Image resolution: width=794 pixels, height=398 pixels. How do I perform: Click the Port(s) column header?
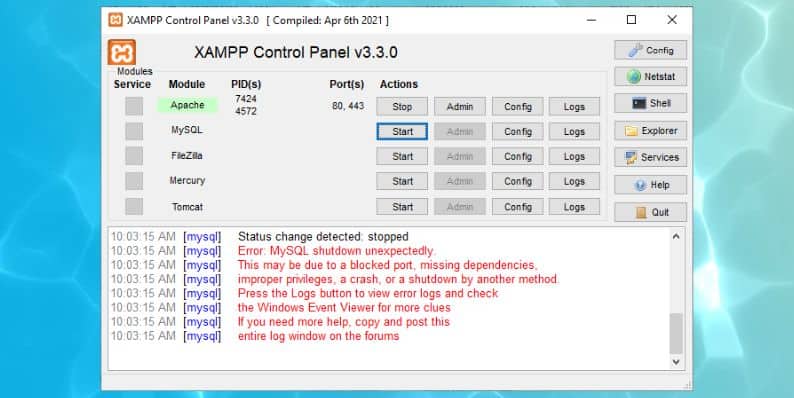click(347, 84)
